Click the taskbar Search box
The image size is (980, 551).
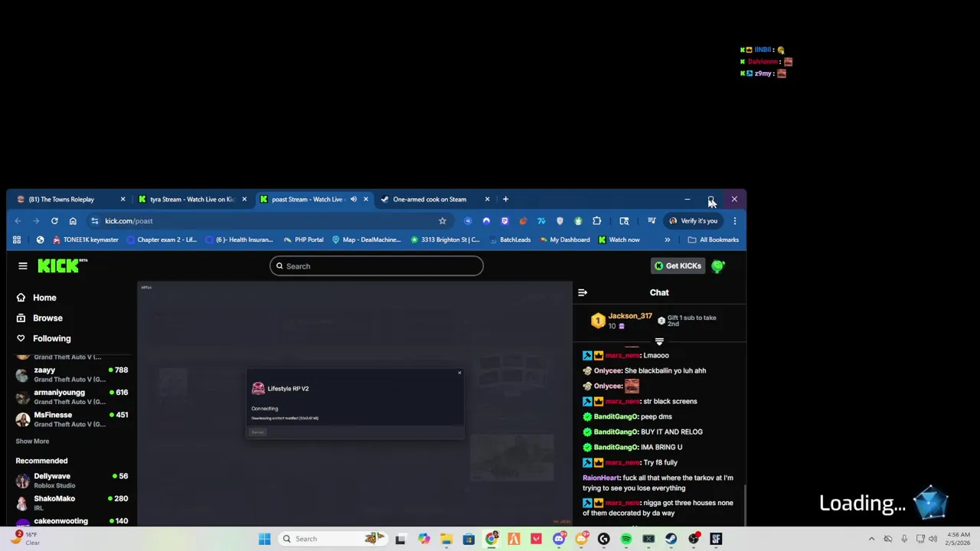[x=333, y=539]
